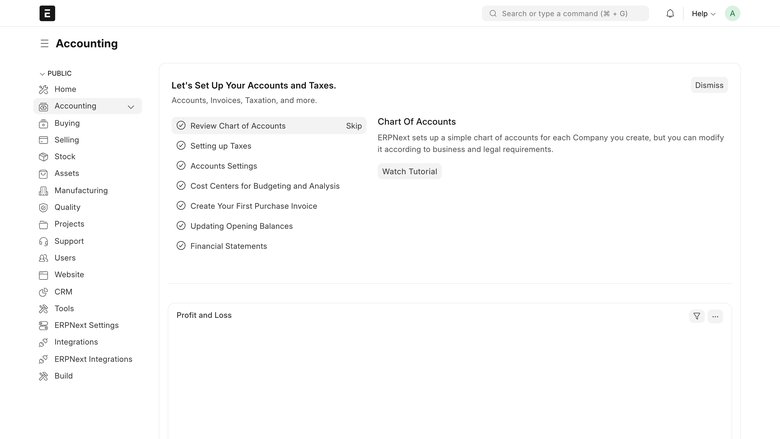
Task: Click the Support headset icon
Action: [44, 241]
